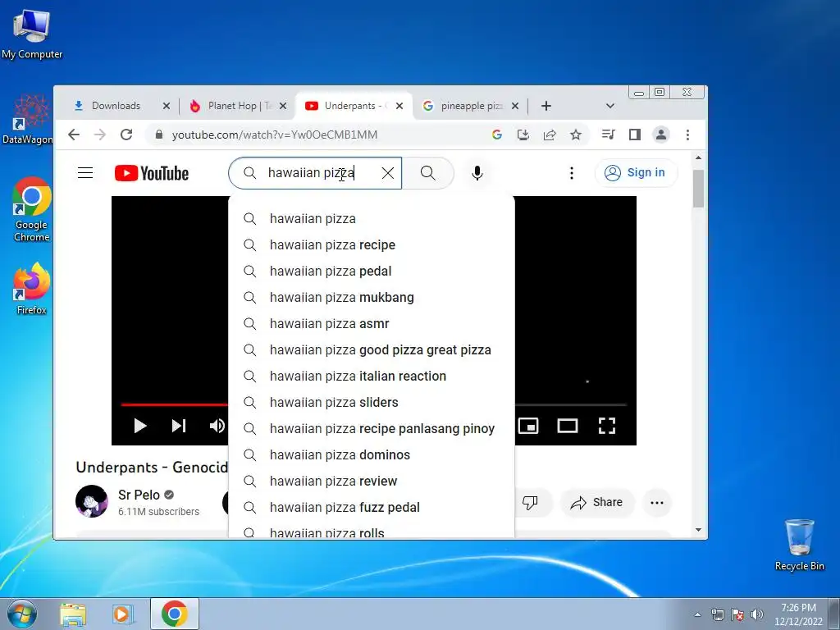The width and height of the screenshot is (840, 630).
Task: Submit search with the magnifier button
Action: tap(428, 173)
